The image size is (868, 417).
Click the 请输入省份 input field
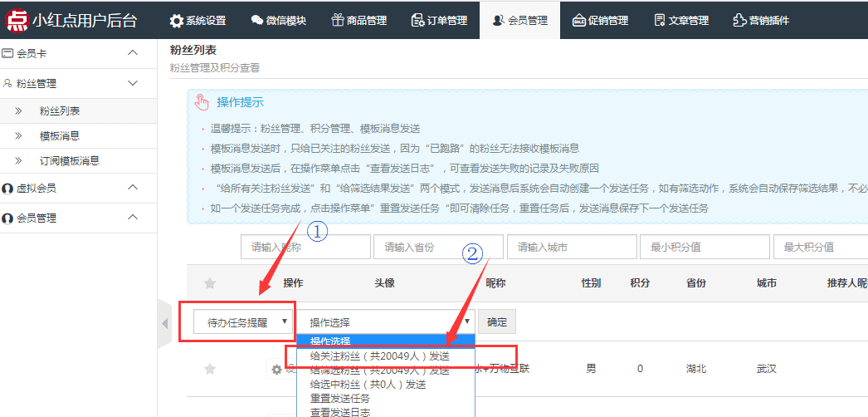(x=438, y=248)
